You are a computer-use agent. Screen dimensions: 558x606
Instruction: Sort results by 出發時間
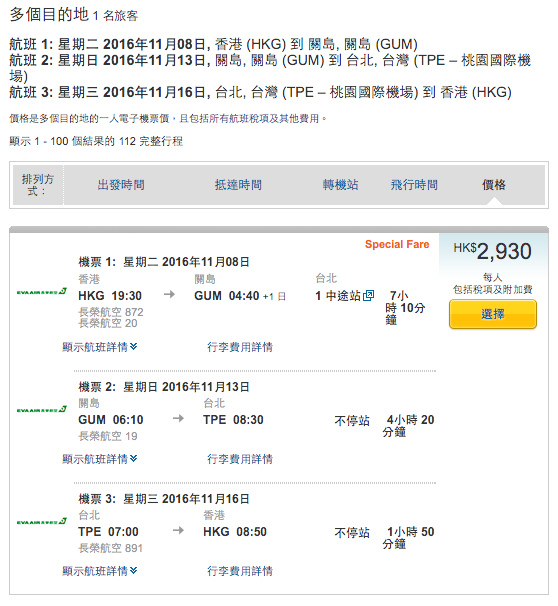tap(121, 185)
